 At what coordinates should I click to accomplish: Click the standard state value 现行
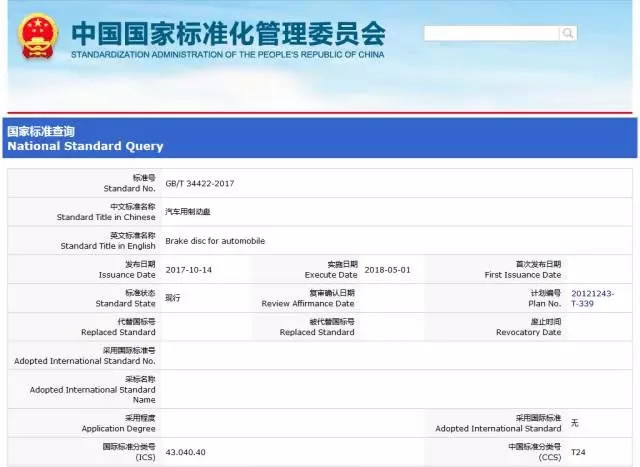click(x=173, y=298)
